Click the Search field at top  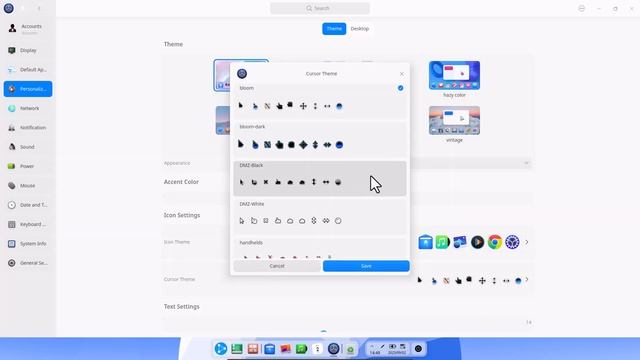(320, 8)
